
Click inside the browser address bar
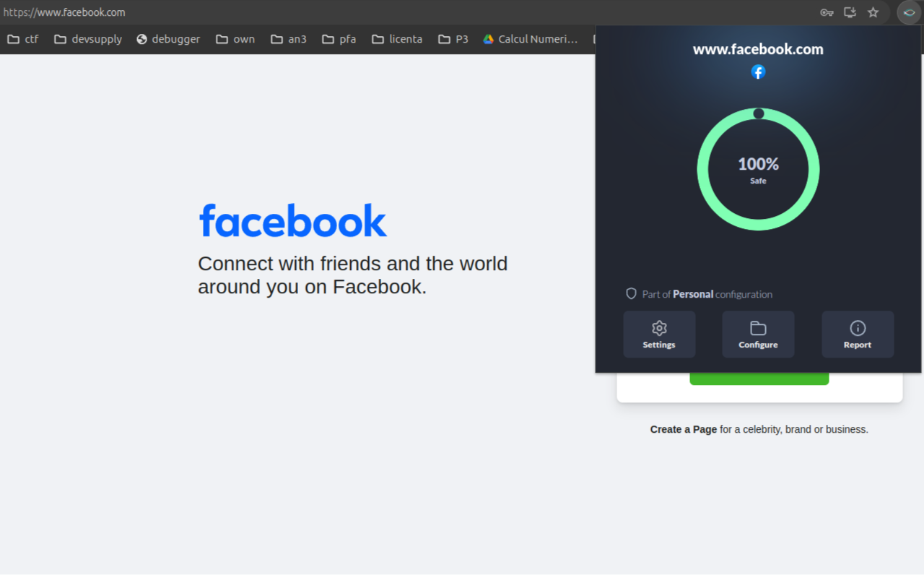(289, 12)
